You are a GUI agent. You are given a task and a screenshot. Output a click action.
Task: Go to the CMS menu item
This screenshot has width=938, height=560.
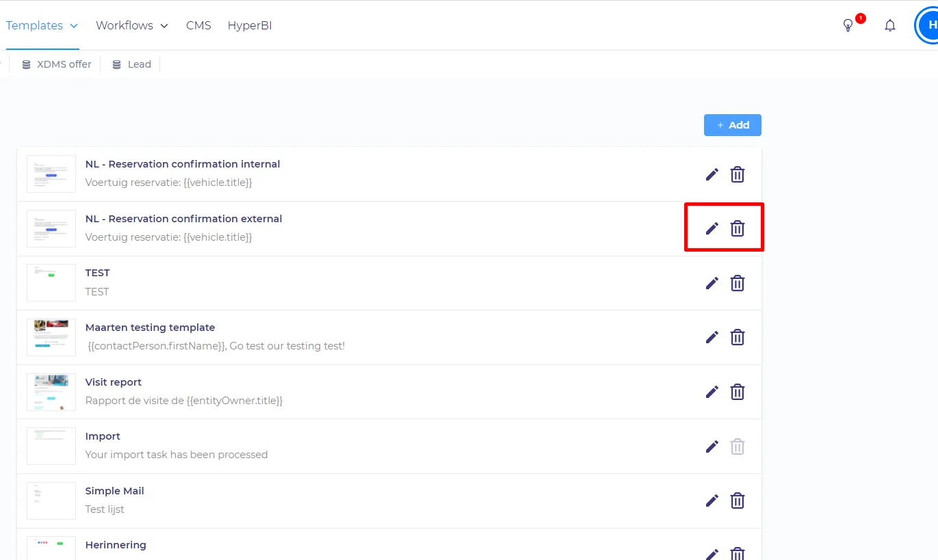[x=198, y=25]
